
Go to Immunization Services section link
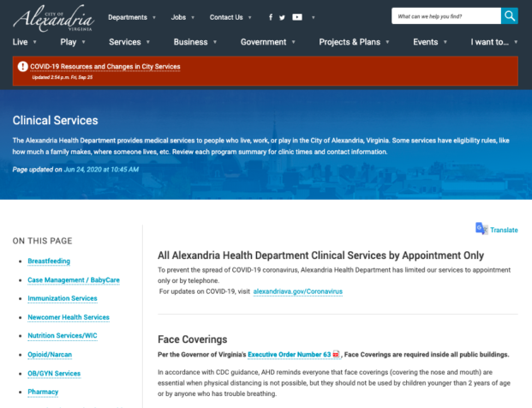tap(63, 298)
